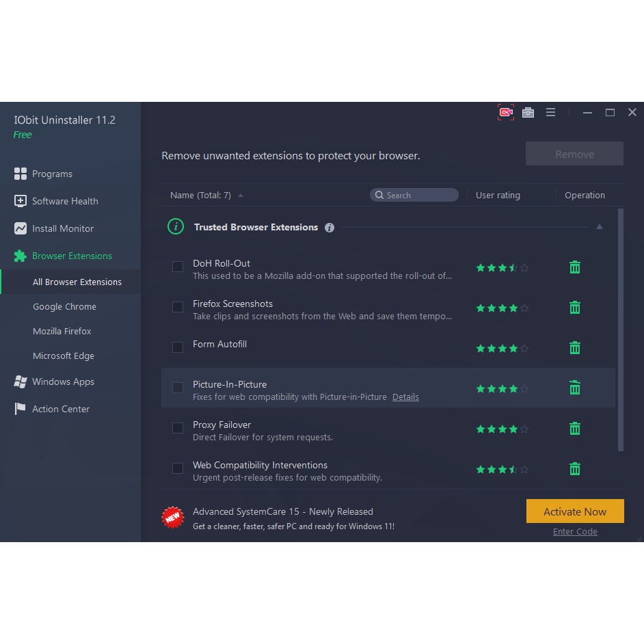Click the Activate Now button
Viewport: 644px width, 644px height.
(575, 511)
